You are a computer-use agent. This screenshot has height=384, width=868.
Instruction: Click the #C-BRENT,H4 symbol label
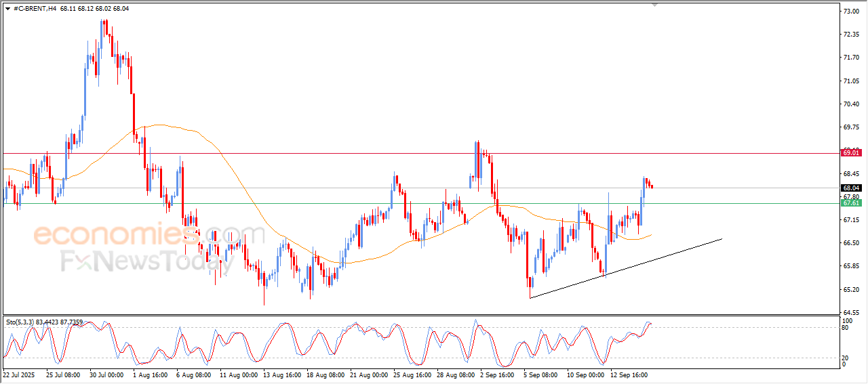[x=35, y=9]
